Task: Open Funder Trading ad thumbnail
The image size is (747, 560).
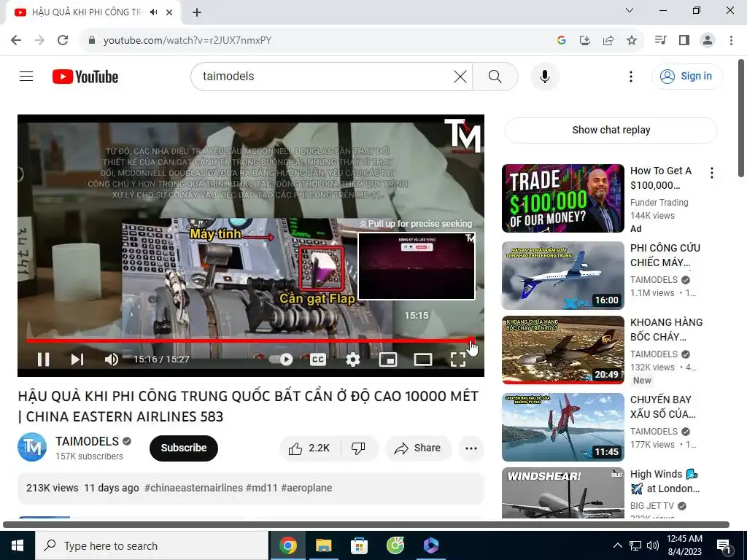Action: [x=562, y=198]
